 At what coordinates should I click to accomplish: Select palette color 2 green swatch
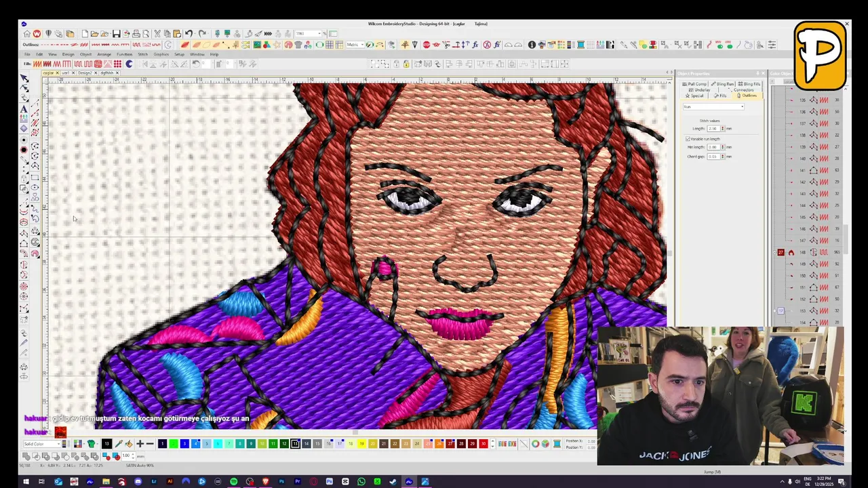(173, 444)
